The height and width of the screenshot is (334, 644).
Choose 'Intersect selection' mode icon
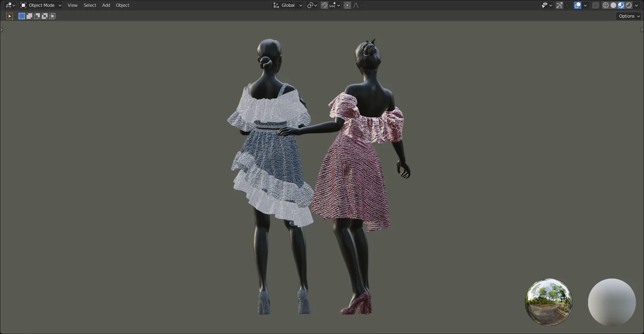[52, 16]
